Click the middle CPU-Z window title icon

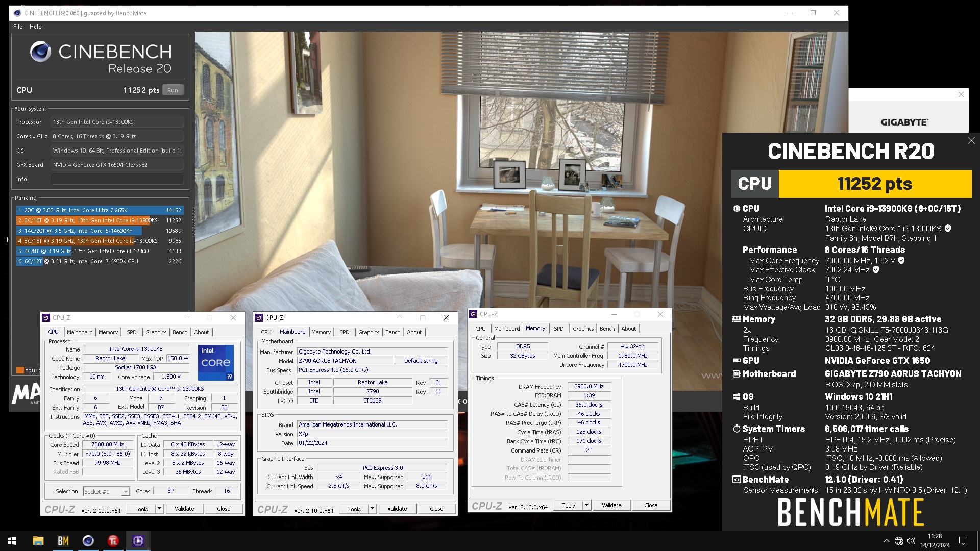click(x=259, y=318)
